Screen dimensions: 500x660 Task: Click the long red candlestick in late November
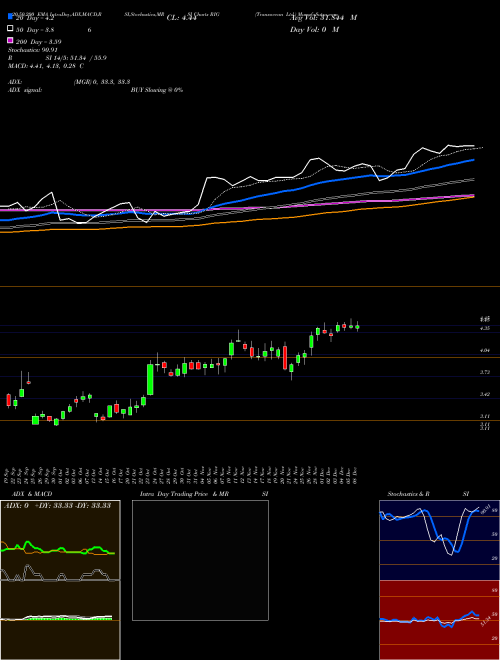[285, 358]
